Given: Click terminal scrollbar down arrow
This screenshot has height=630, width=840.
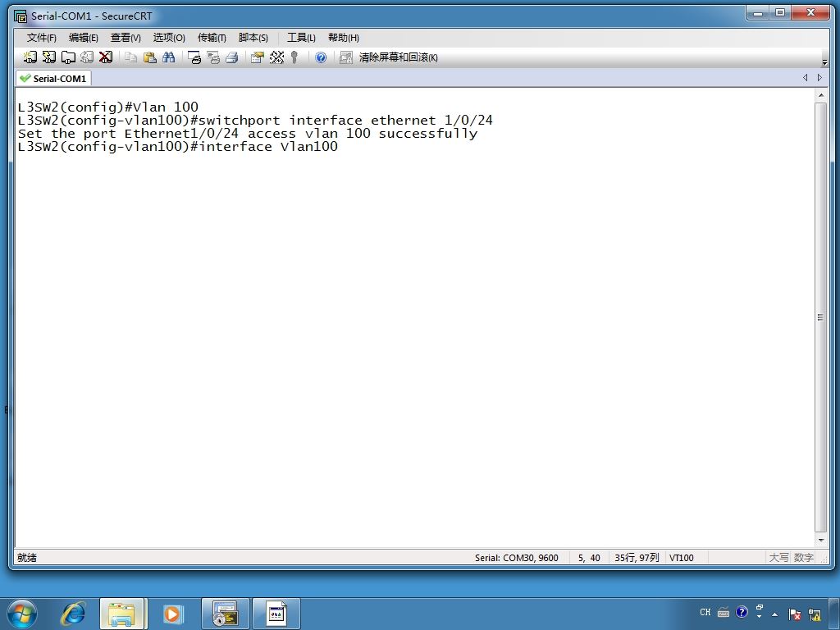Looking at the screenshot, I should point(820,540).
